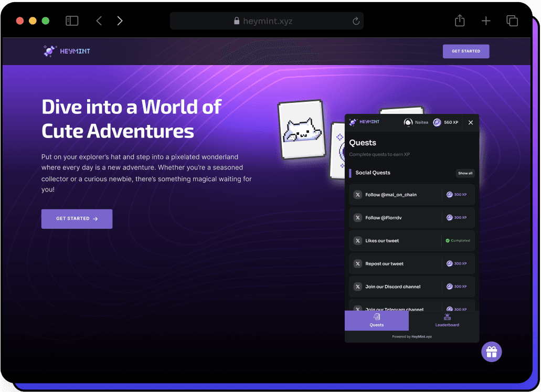Click the Quests book icon in the bottom bar

376,317
